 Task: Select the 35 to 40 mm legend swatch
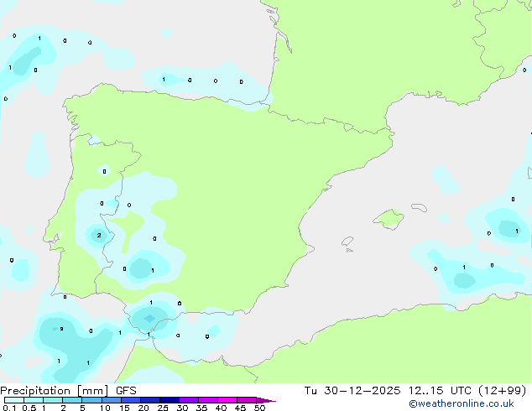click(207, 400)
